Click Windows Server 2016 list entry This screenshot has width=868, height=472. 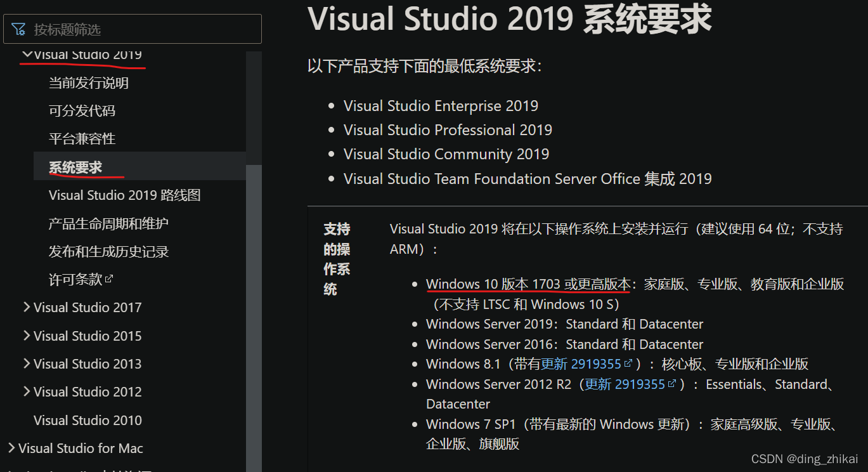coord(564,344)
